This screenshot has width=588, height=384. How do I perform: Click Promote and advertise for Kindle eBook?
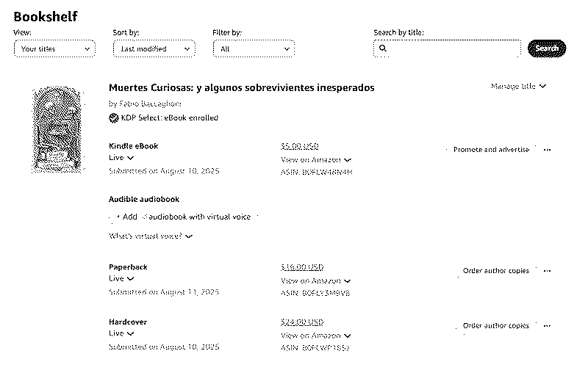[x=491, y=150]
